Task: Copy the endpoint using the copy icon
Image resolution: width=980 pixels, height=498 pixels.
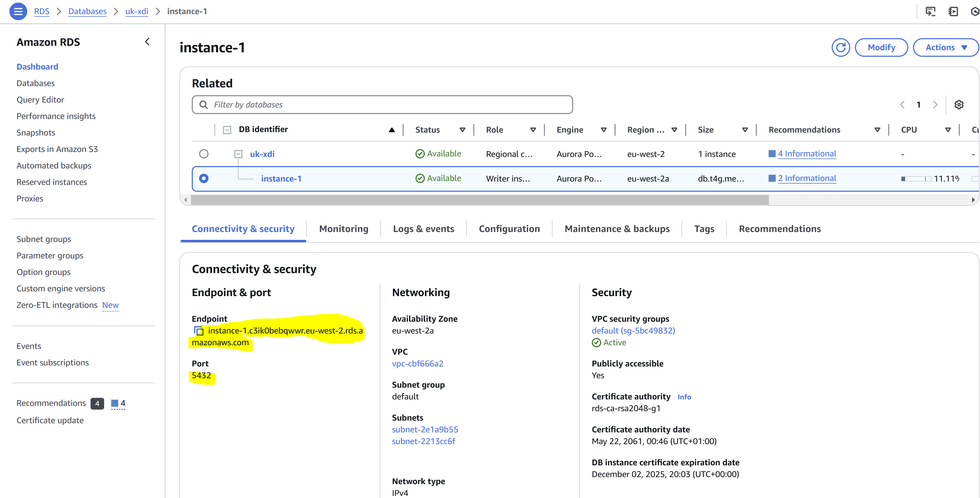Action: [199, 331]
